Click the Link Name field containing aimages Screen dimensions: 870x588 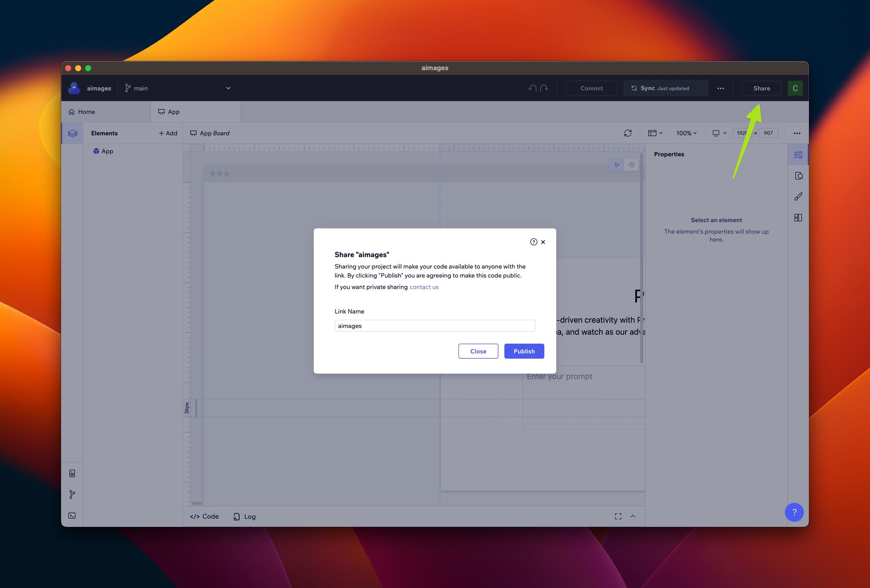pos(434,325)
